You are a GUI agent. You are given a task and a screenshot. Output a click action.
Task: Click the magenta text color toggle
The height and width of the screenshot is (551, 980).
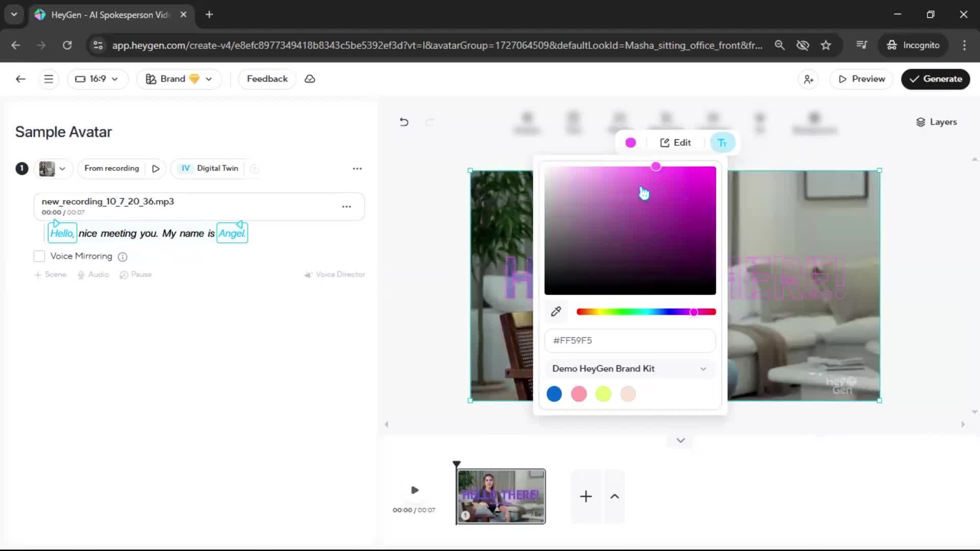tap(631, 143)
